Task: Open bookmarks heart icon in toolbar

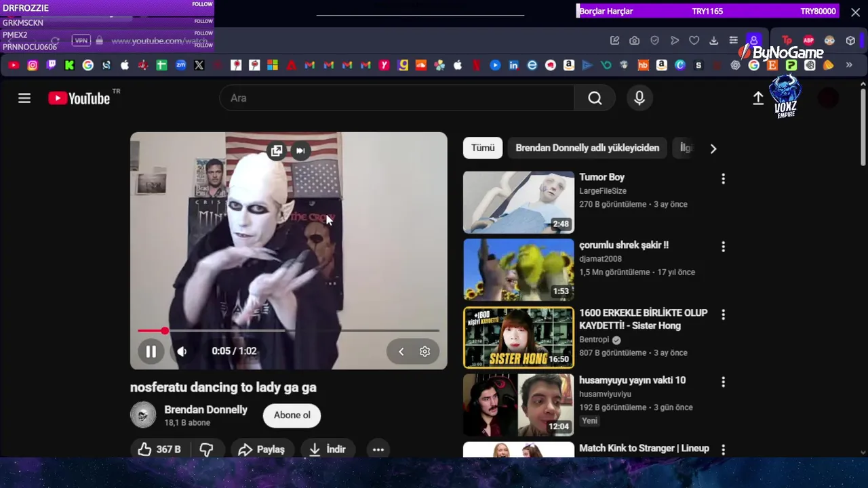Action: pyautogui.click(x=694, y=41)
